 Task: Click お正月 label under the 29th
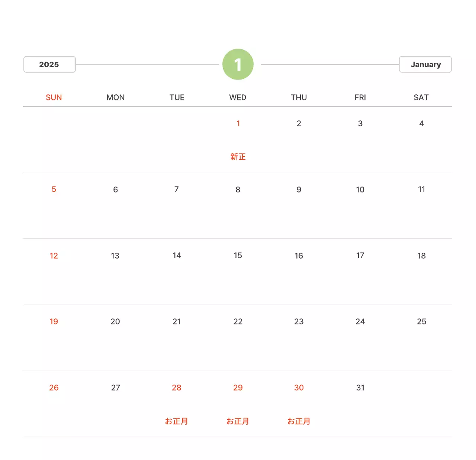click(x=238, y=421)
